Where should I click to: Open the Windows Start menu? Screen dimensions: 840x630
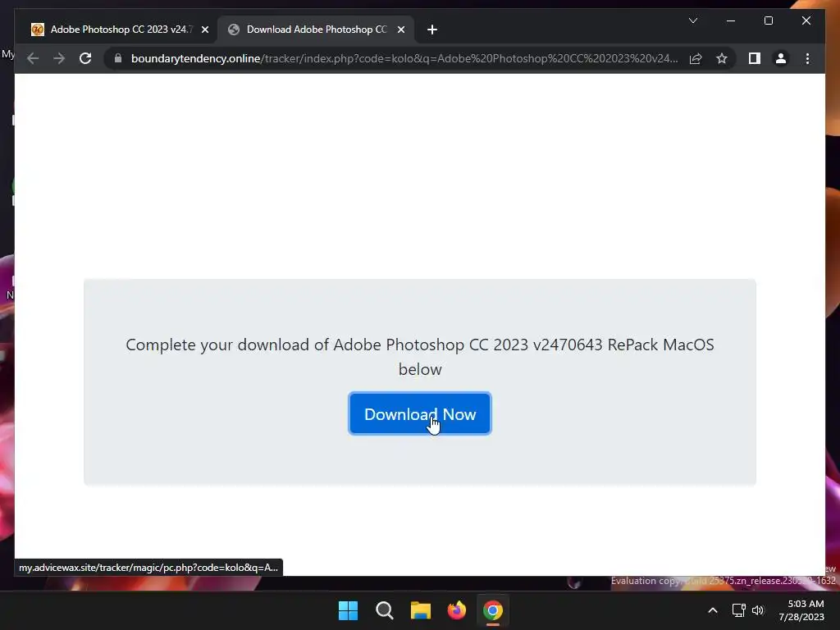[348, 610]
